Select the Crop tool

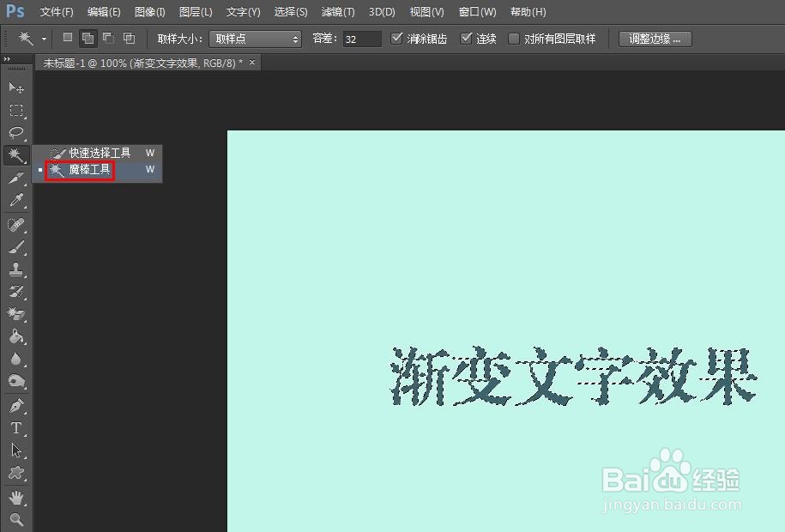(x=16, y=178)
